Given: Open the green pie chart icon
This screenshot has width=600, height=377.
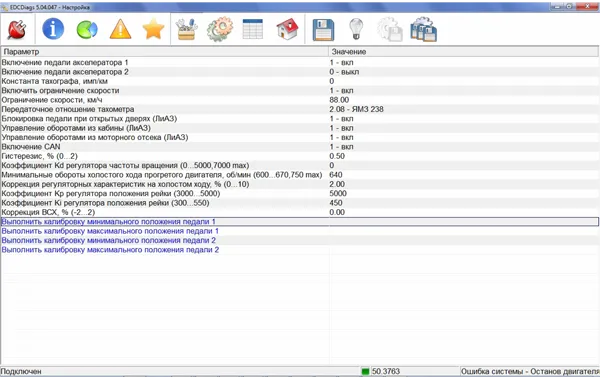Looking at the screenshot, I should (x=87, y=30).
